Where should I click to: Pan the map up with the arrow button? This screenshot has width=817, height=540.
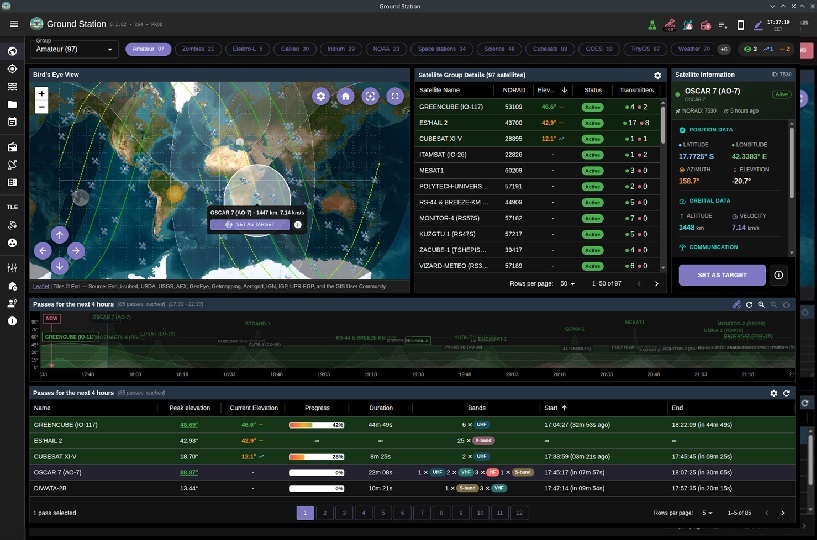pyautogui.click(x=59, y=235)
